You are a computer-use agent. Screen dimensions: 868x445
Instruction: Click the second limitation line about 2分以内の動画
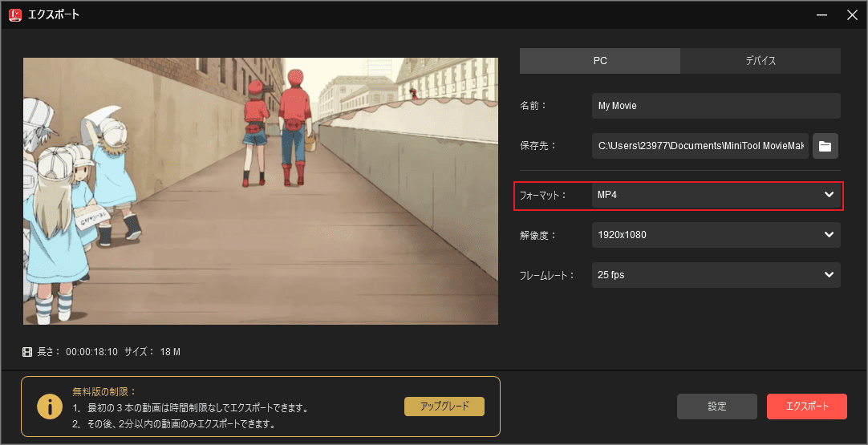[x=174, y=425]
